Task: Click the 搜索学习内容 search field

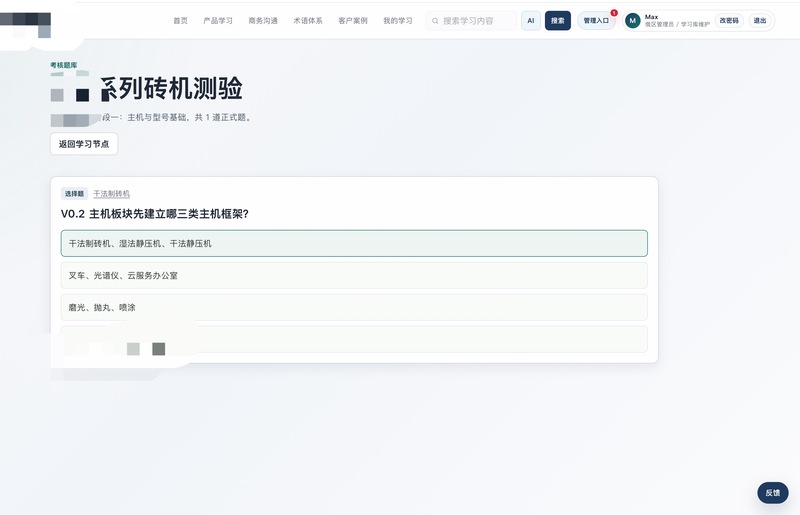Action: pyautogui.click(x=471, y=21)
